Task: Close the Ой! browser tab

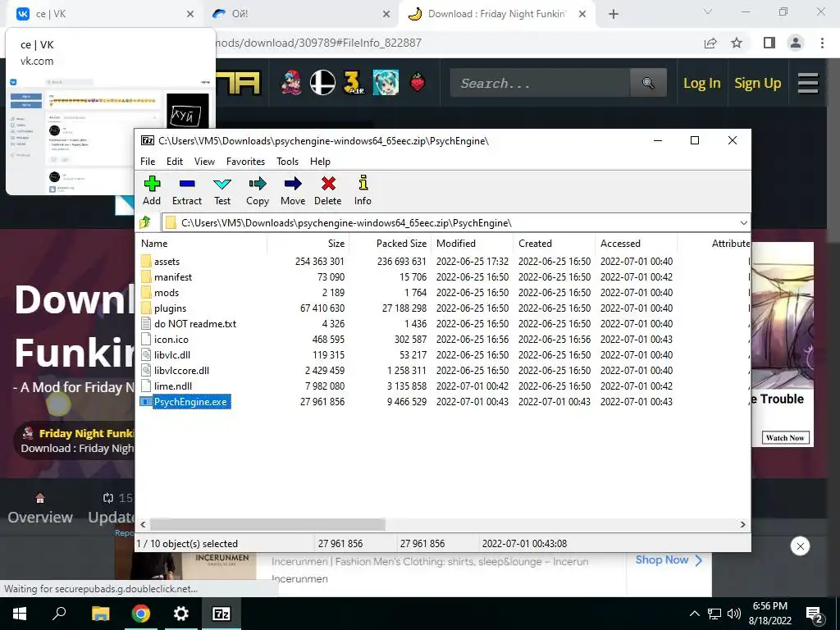Action: pyautogui.click(x=386, y=14)
